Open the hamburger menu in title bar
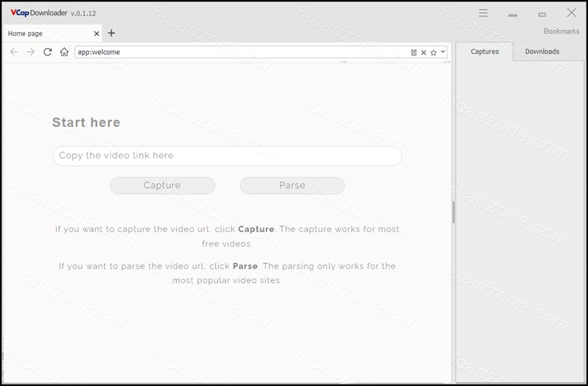This screenshot has width=588, height=386. pos(483,13)
